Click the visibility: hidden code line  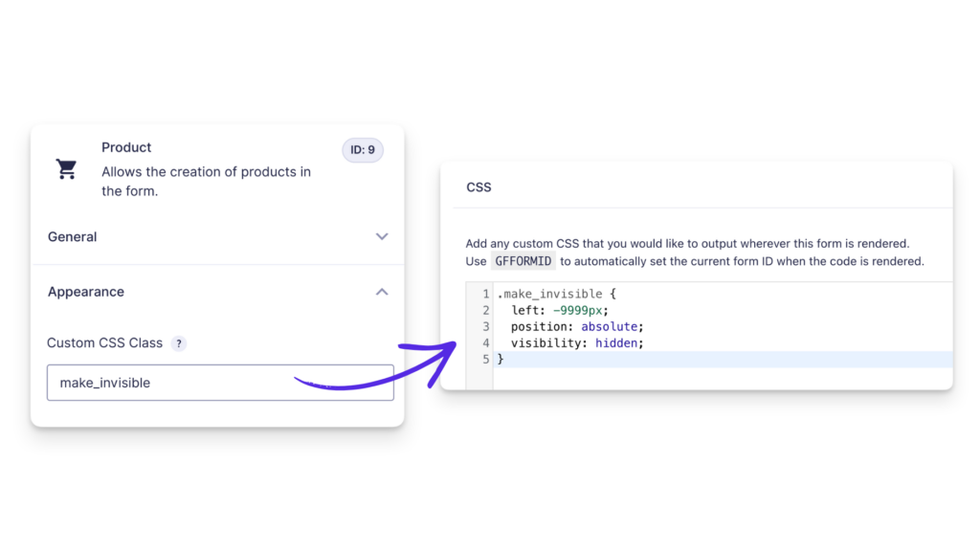click(577, 343)
